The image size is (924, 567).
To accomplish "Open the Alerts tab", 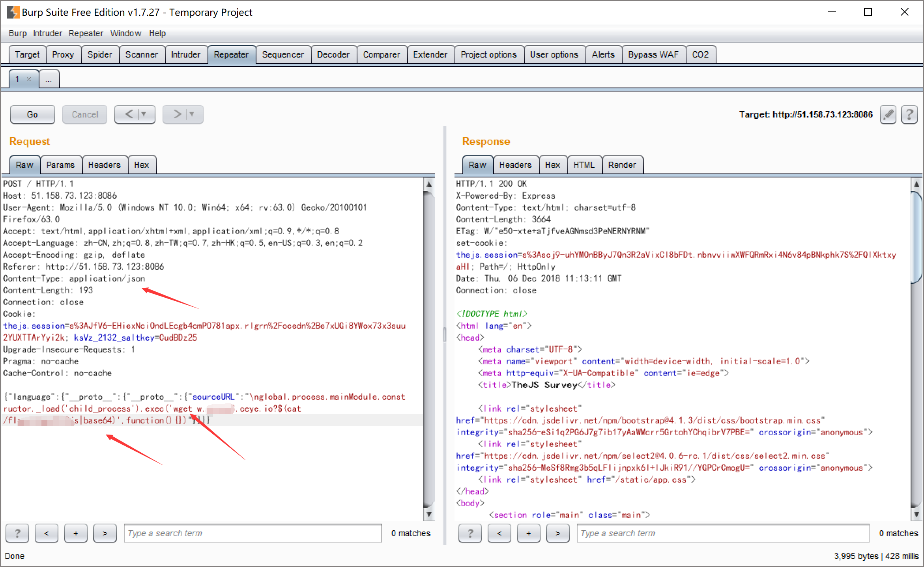I will pos(603,54).
